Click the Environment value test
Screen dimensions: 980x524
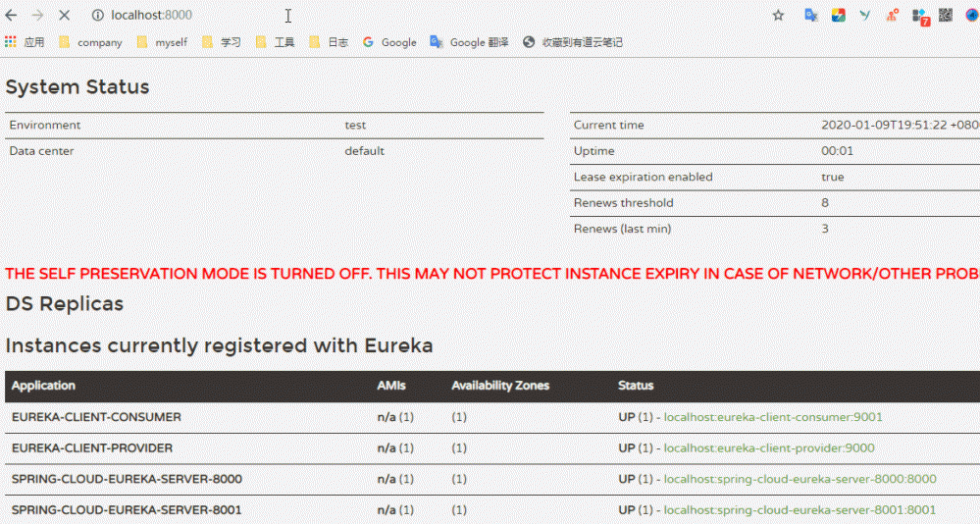point(355,125)
